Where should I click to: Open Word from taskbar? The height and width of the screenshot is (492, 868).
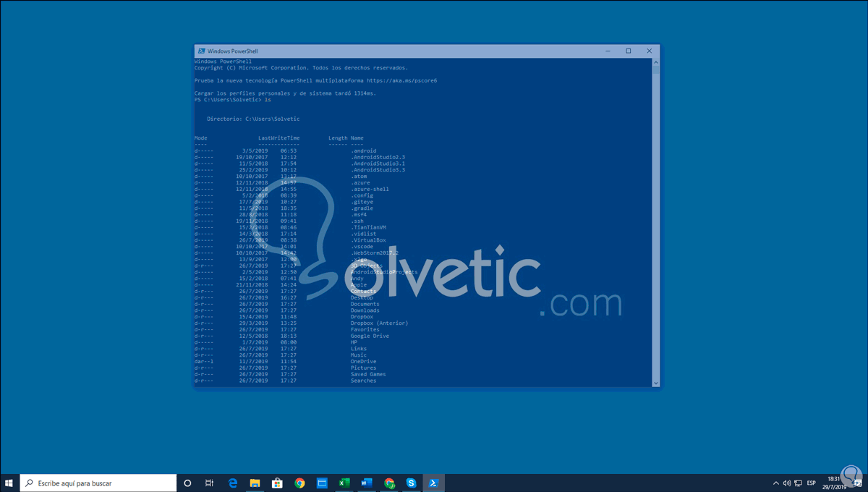(366, 483)
